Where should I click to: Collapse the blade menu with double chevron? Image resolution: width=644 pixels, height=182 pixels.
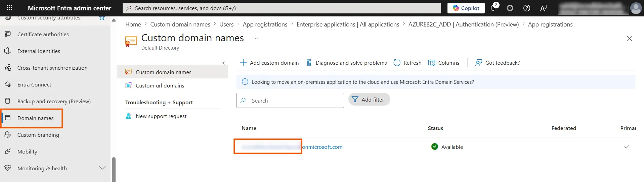[223, 63]
